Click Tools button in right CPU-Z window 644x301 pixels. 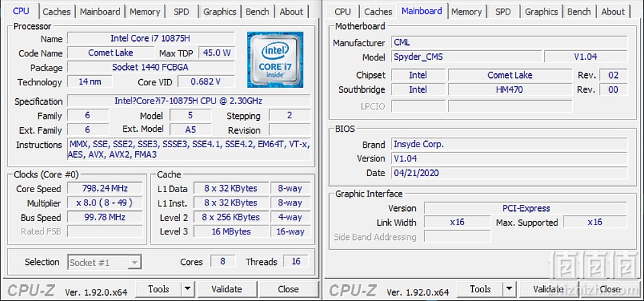[x=480, y=290]
